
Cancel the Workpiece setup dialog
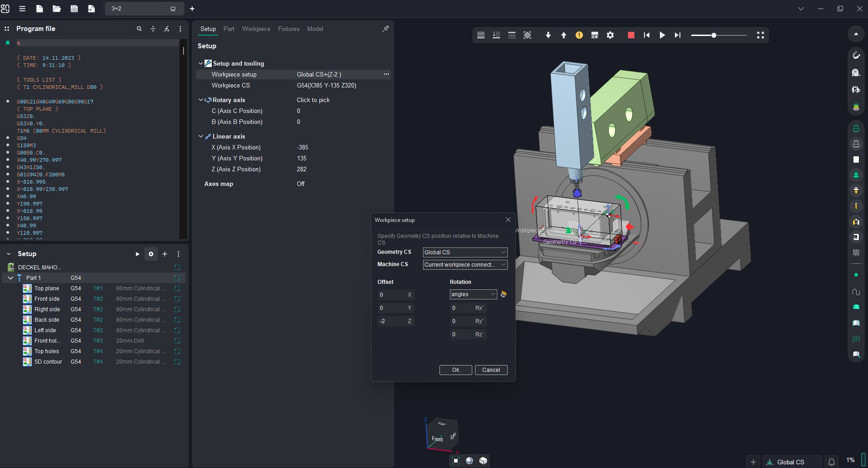491,370
